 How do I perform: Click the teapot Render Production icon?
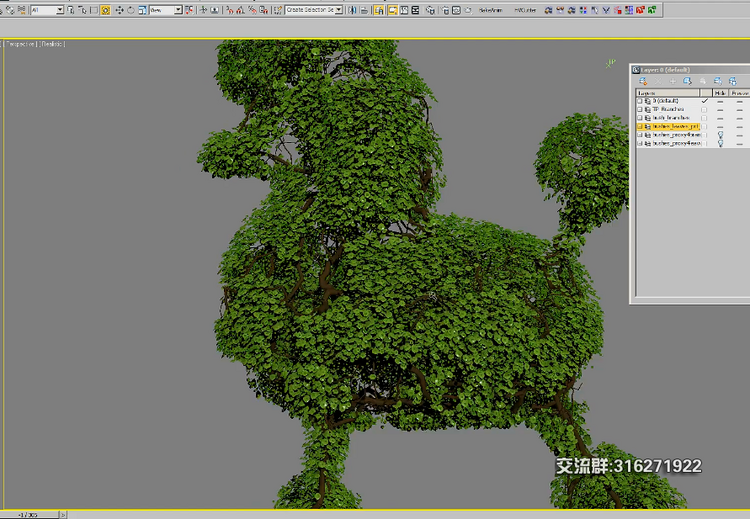[x=468, y=10]
